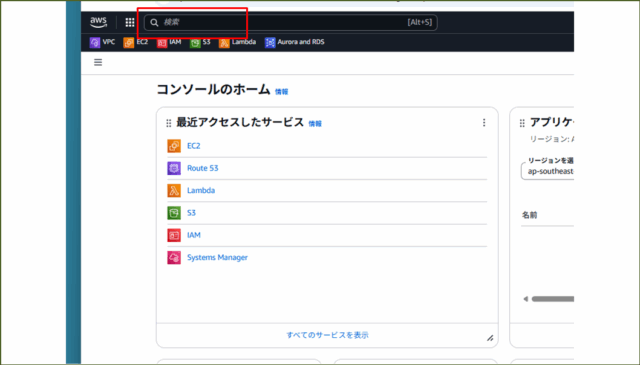Open S3 link in recent services
Screen dimensions: 640x365
pyautogui.click(x=191, y=213)
